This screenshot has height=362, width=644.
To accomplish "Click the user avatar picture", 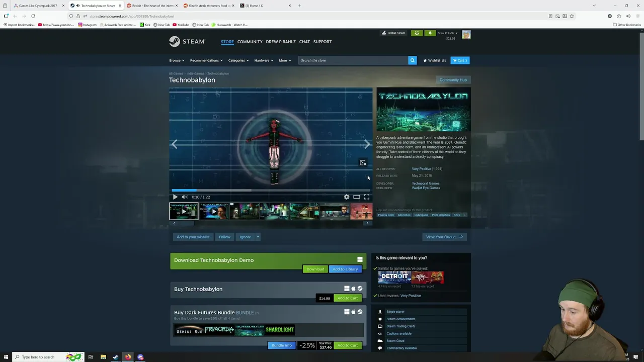I will (x=466, y=34).
